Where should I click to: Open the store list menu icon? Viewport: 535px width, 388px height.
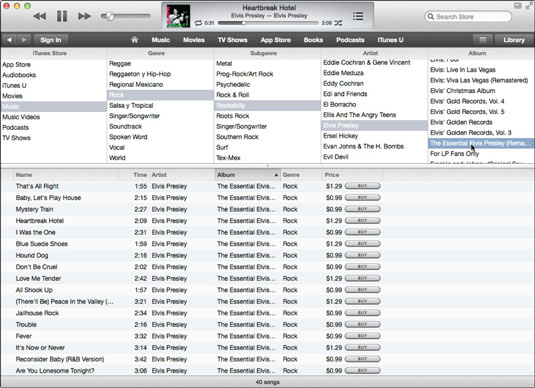tap(482, 40)
